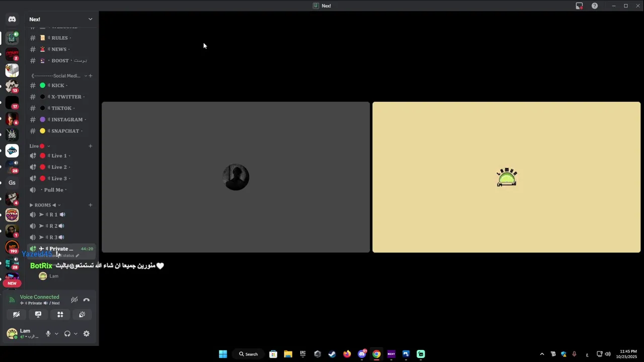Open Epic Games launcher from taskbar
This screenshot has height=362, width=644.
pos(302,354)
